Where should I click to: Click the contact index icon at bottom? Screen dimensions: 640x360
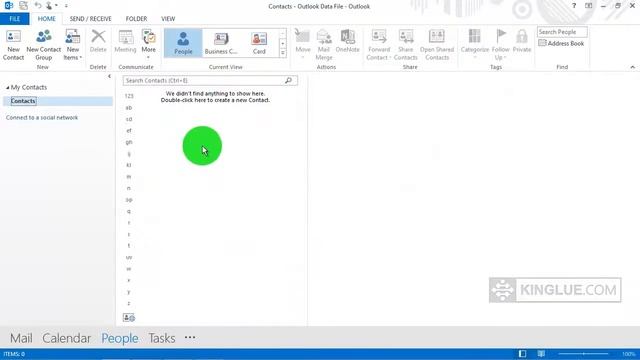pyautogui.click(x=129, y=318)
